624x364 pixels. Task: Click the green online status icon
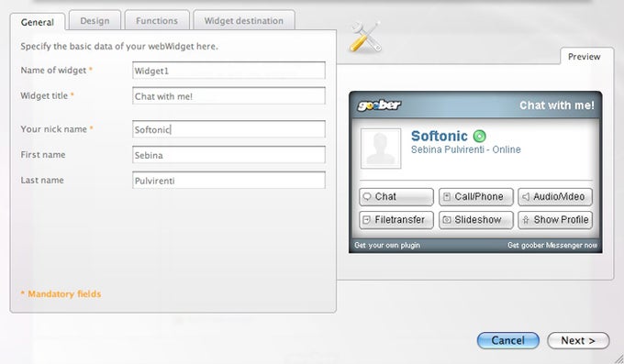(x=480, y=136)
